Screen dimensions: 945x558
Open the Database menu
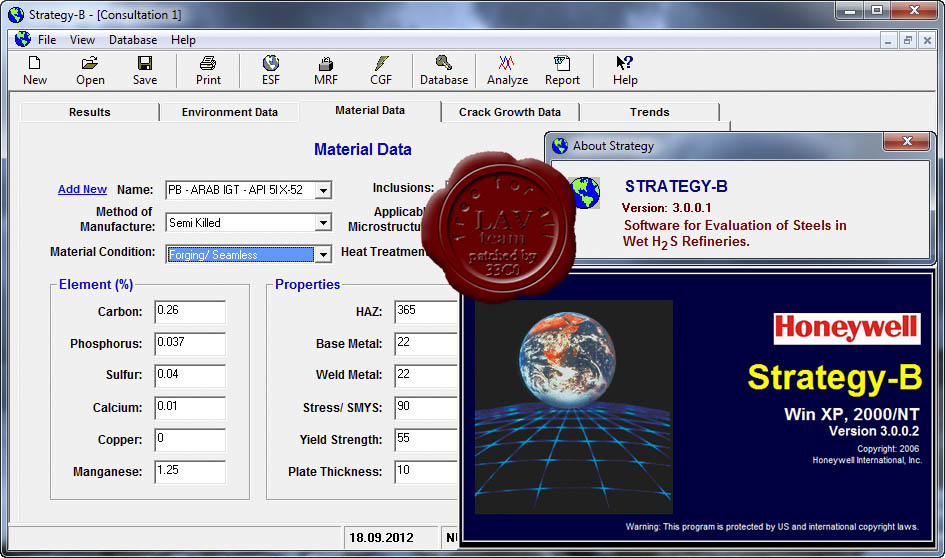[x=133, y=40]
